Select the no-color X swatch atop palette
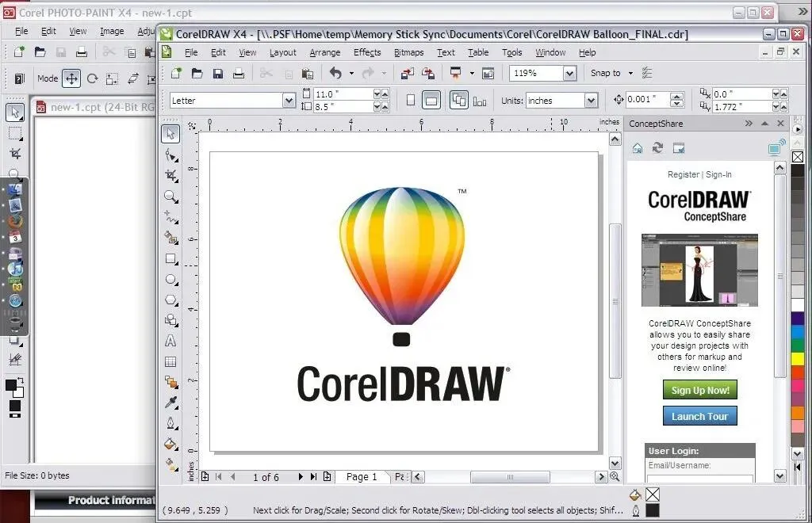812x523 pixels. [798, 157]
